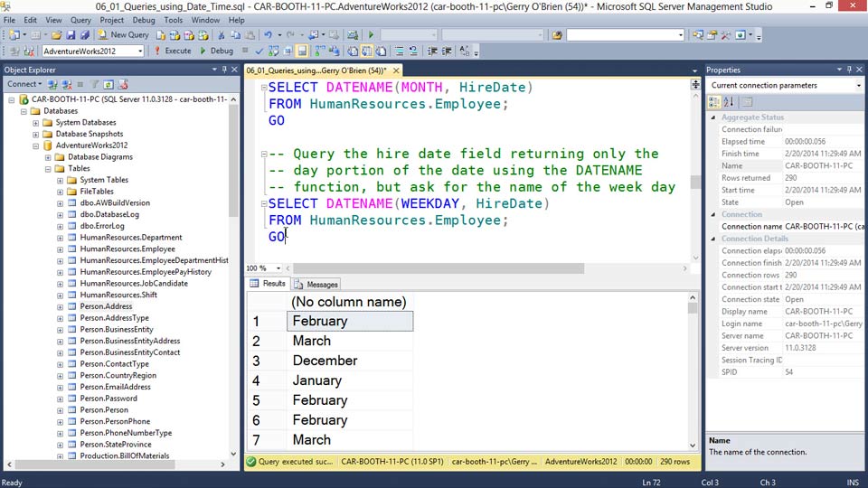This screenshot has width=868, height=488.
Task: Click the January cell in row 4
Action: coord(350,380)
